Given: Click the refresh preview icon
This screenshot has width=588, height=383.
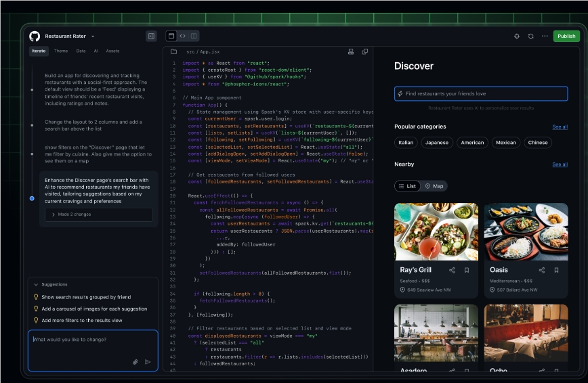Looking at the screenshot, I should click(530, 37).
